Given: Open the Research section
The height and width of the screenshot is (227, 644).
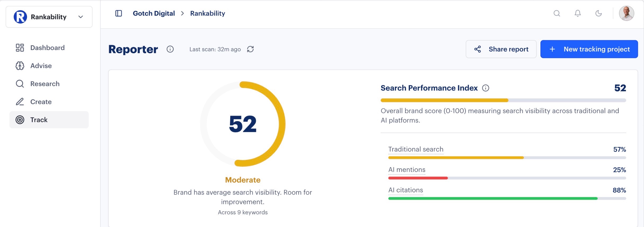Looking at the screenshot, I should [49, 84].
